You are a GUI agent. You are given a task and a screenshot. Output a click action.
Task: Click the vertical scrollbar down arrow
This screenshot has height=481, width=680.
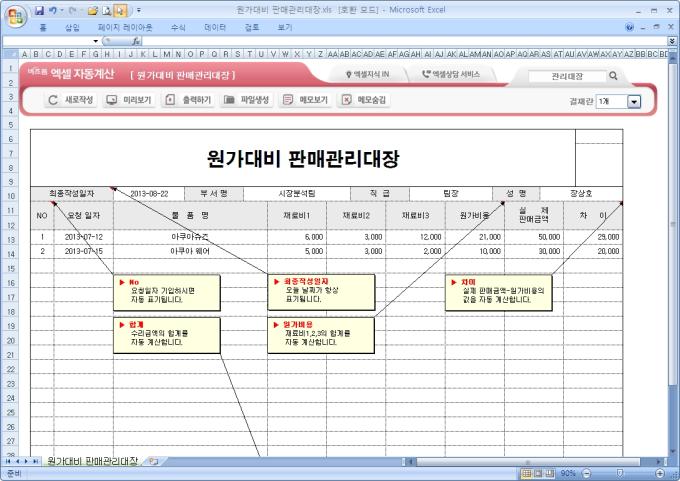pos(673,452)
